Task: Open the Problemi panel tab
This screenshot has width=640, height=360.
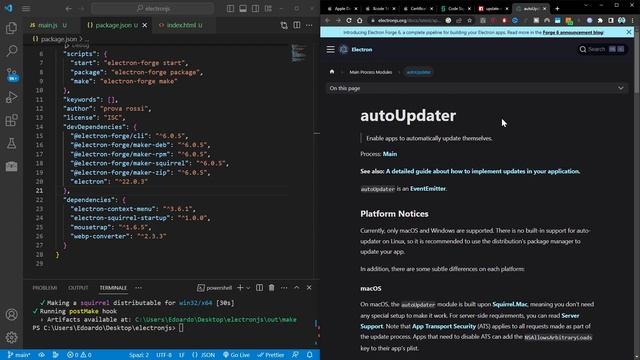Action: pyautogui.click(x=45, y=288)
